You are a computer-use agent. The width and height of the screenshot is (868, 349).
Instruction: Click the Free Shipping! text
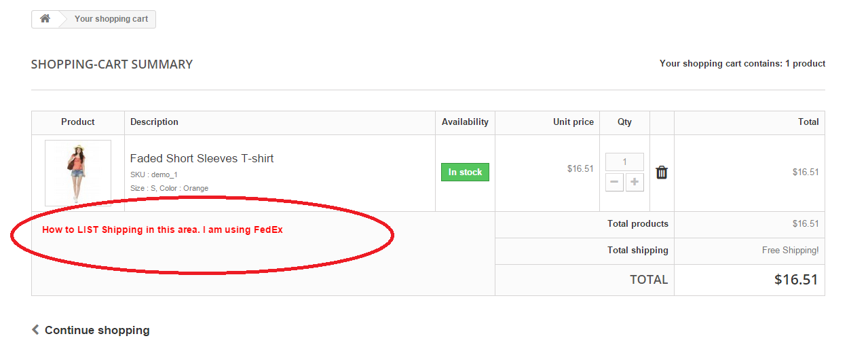(x=790, y=251)
